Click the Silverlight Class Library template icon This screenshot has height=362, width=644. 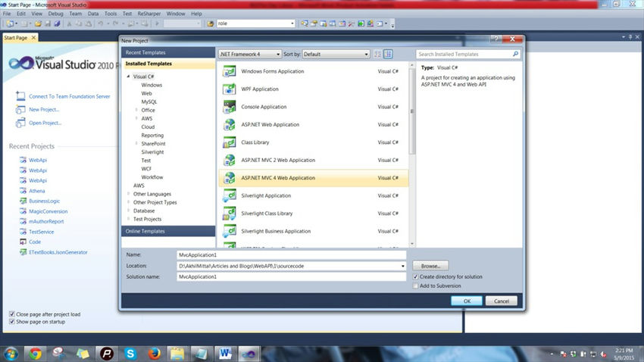pyautogui.click(x=229, y=214)
